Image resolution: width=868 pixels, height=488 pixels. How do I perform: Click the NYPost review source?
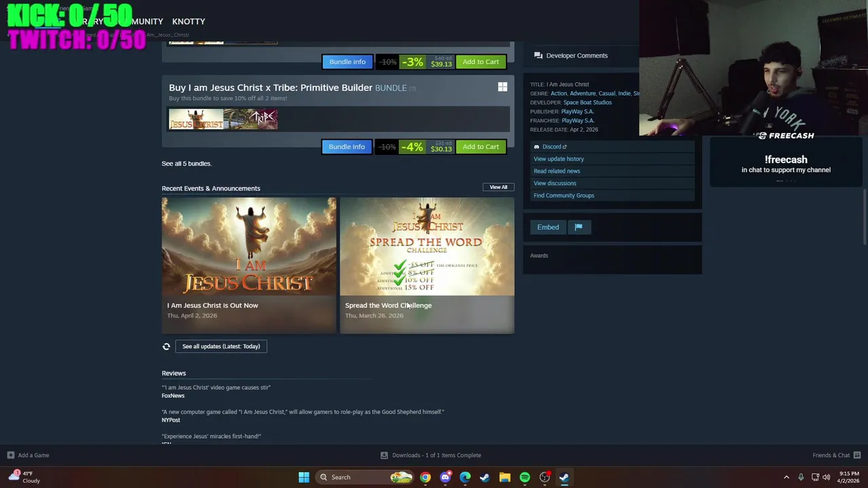[171, 420]
